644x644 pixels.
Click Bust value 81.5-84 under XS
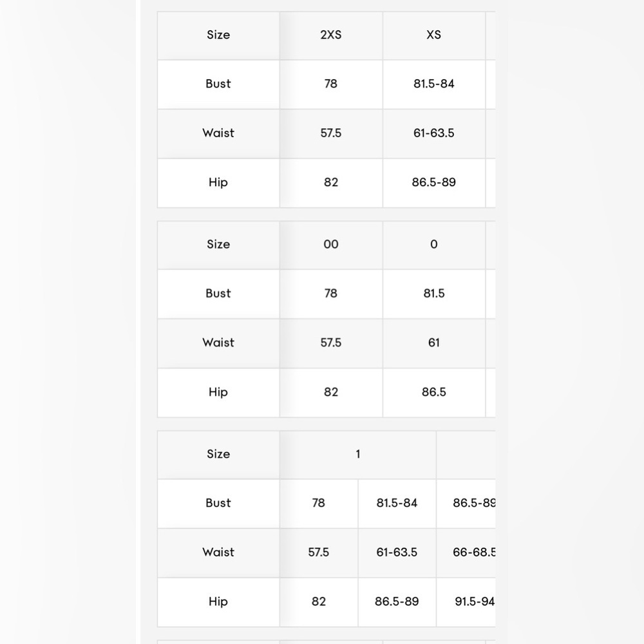(434, 84)
